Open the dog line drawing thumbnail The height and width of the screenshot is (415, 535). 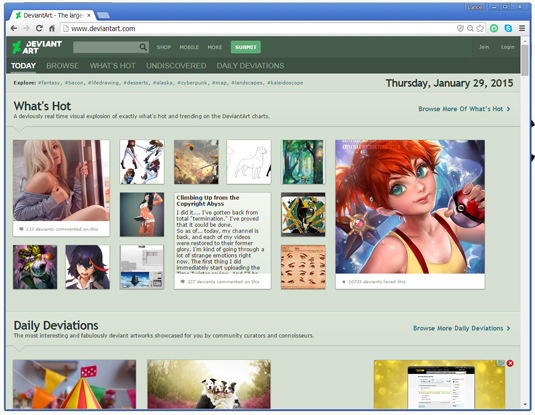[249, 162]
